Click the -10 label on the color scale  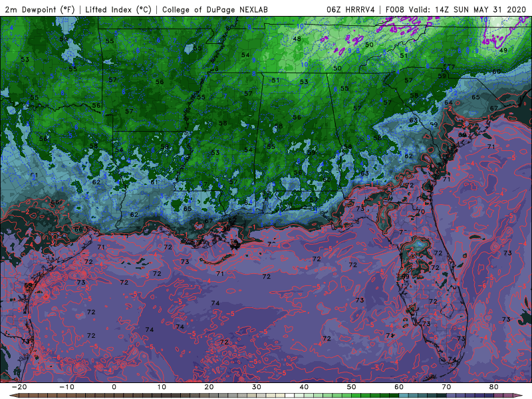(66, 387)
